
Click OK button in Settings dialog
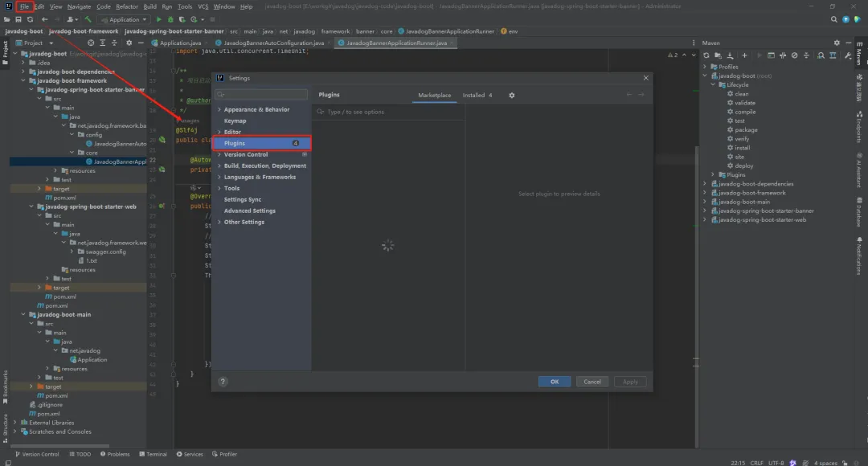click(x=554, y=382)
